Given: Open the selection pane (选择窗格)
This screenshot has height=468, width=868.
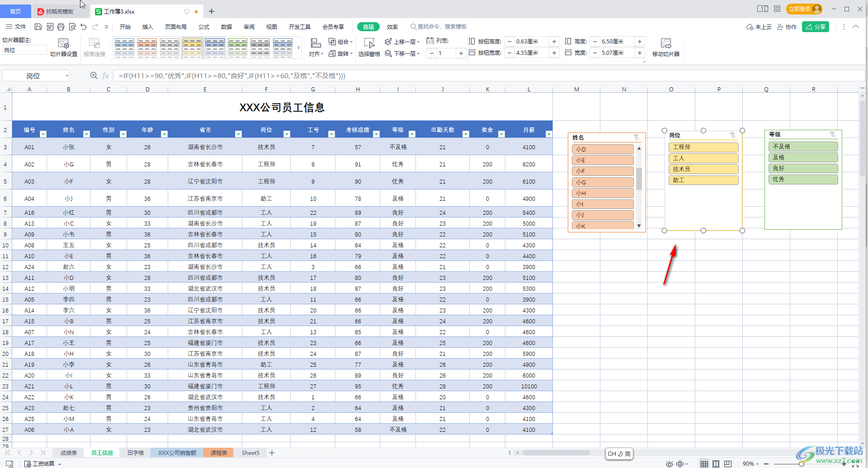Looking at the screenshot, I should pyautogui.click(x=369, y=47).
